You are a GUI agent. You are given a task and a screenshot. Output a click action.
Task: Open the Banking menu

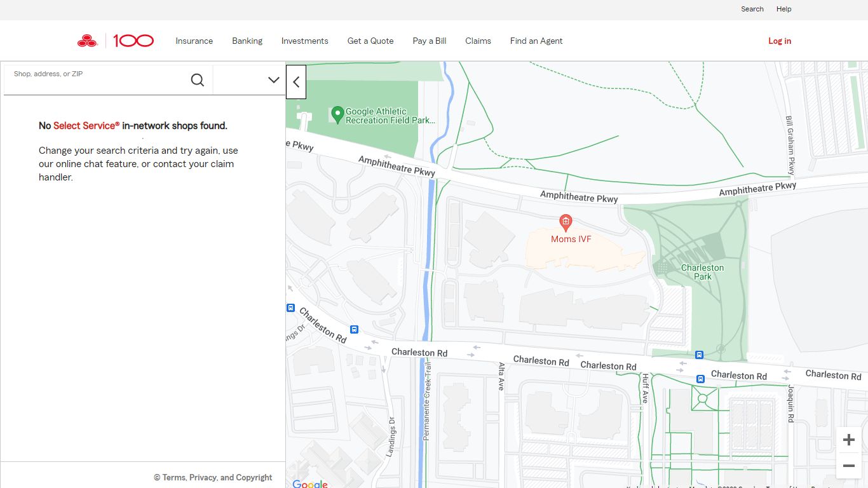click(247, 41)
